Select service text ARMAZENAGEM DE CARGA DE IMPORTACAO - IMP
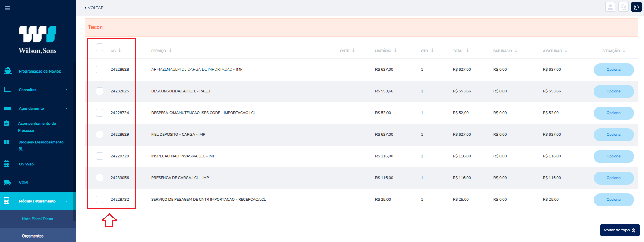 point(197,69)
